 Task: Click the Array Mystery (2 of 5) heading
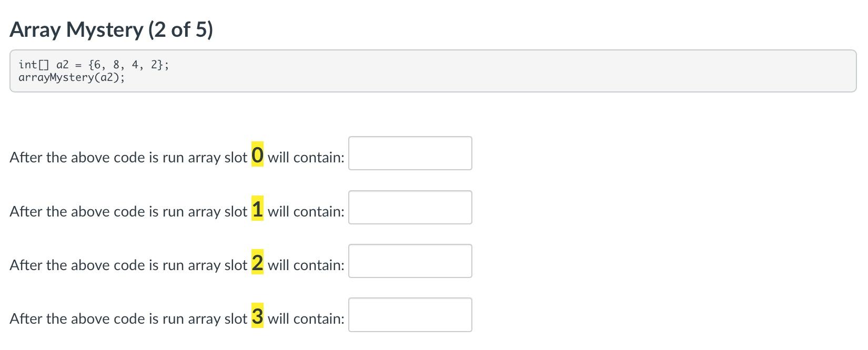pyautogui.click(x=111, y=29)
